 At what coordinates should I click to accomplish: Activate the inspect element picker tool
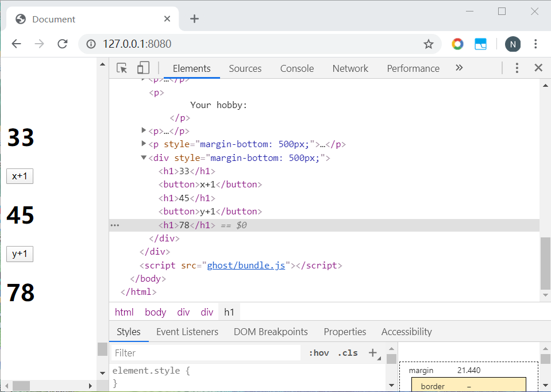122,68
